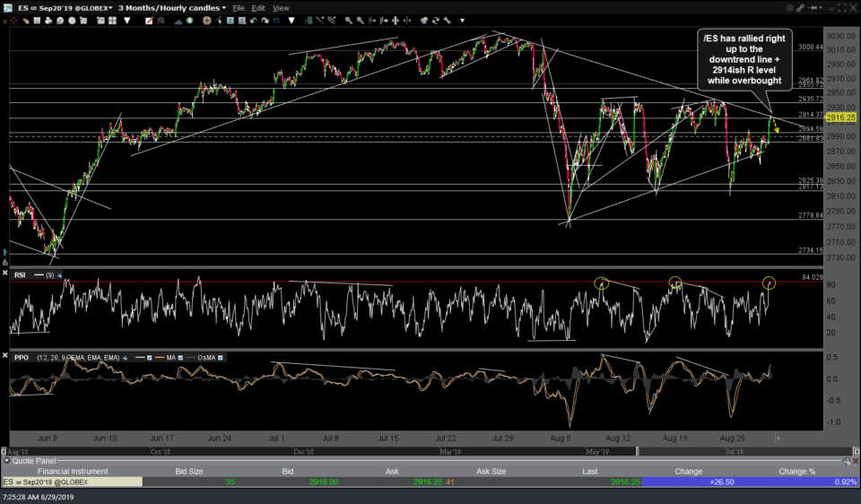
Task: Open the Edit menu
Action: [258, 8]
